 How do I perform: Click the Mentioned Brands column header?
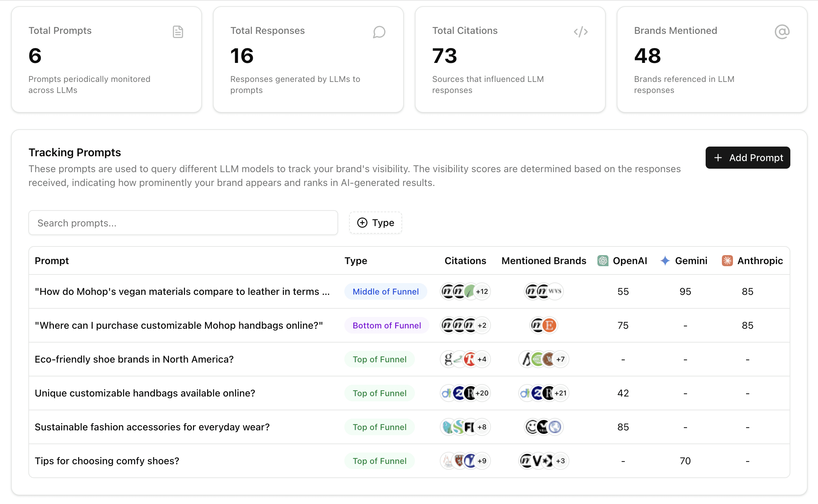tap(543, 261)
